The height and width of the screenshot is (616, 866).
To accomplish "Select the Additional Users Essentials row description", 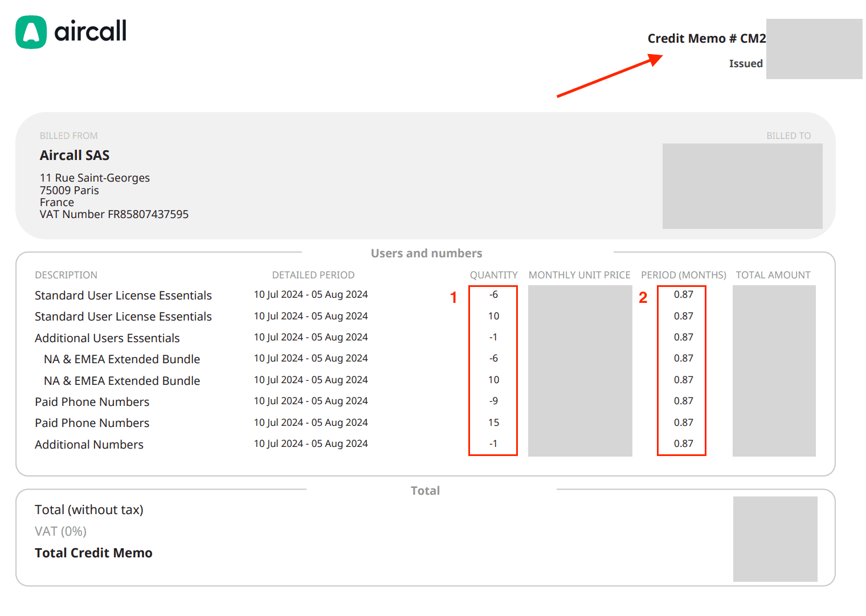I will tap(107, 338).
